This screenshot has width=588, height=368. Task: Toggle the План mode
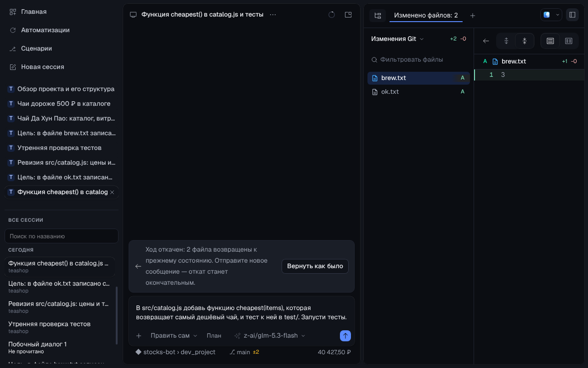point(214,336)
